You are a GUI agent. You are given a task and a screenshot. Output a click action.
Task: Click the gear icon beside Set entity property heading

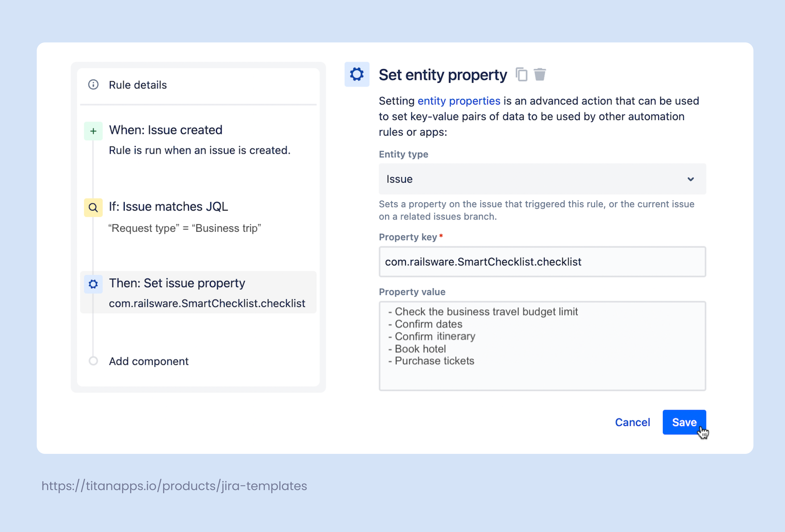[357, 74]
